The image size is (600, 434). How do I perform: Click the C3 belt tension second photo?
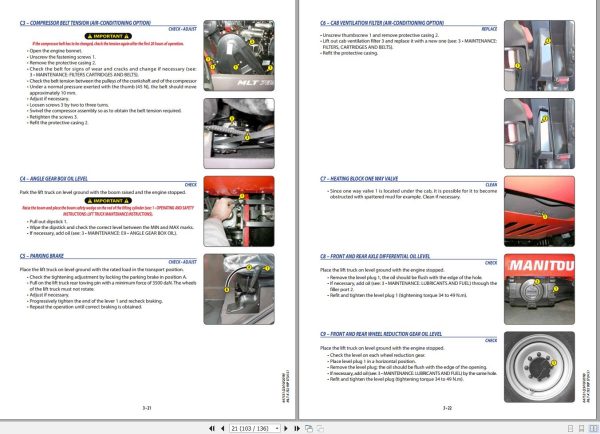[x=239, y=133]
